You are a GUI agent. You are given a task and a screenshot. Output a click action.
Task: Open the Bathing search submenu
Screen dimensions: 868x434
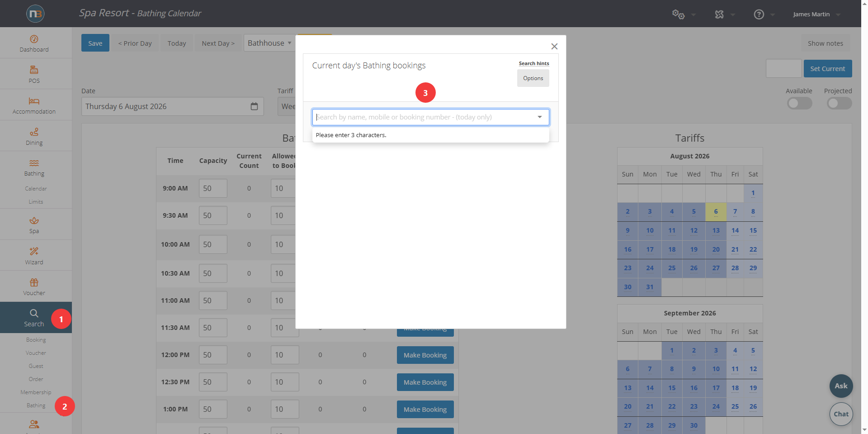[36, 405]
